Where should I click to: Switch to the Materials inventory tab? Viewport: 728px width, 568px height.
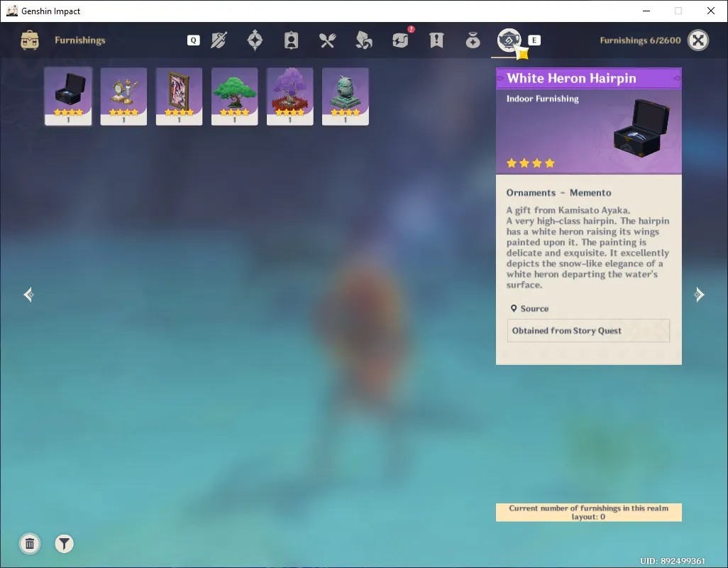pyautogui.click(x=363, y=40)
